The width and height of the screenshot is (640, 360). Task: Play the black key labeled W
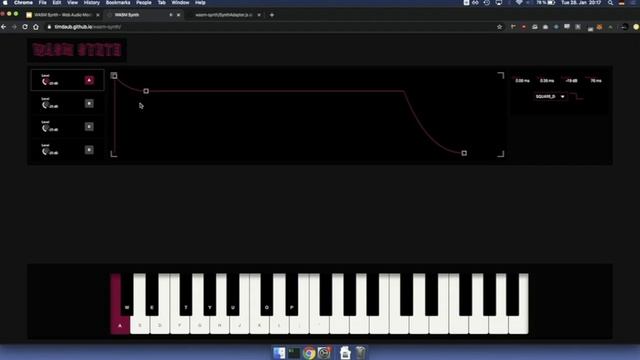click(127, 294)
